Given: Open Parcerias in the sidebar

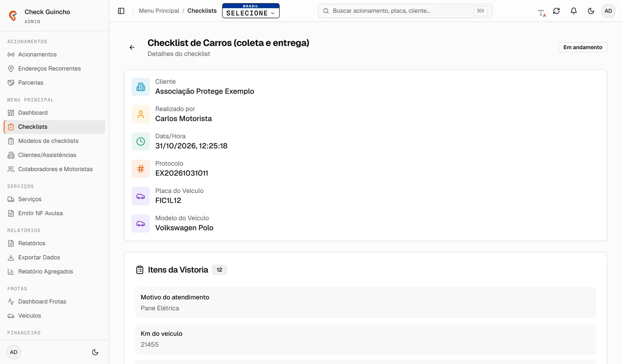Looking at the screenshot, I should click(x=54, y=83).
